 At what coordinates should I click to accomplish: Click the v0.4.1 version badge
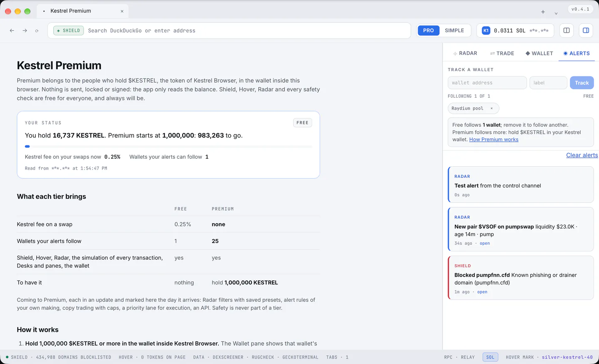(x=580, y=9)
